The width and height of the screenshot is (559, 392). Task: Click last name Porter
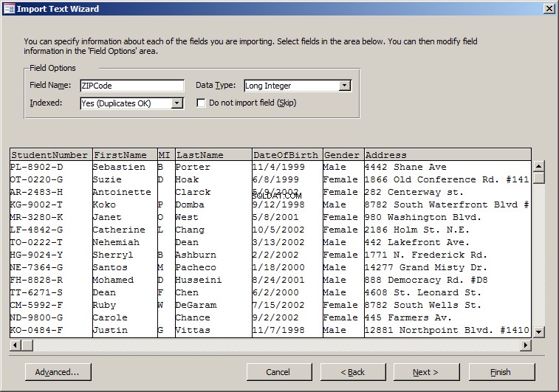point(193,167)
